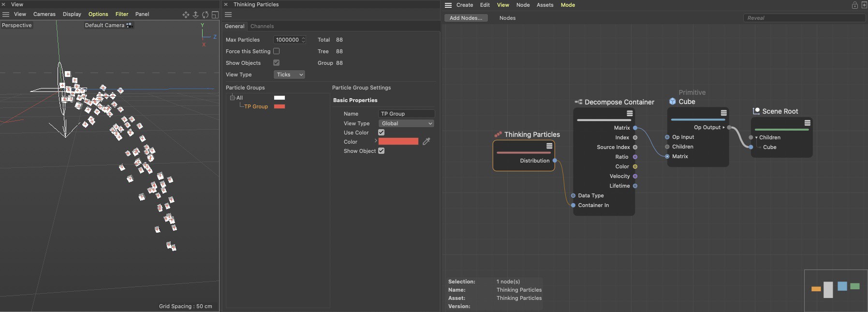Viewport: 868px width, 312px height.
Task: Collapse the Scene Root Children port
Action: point(756,137)
